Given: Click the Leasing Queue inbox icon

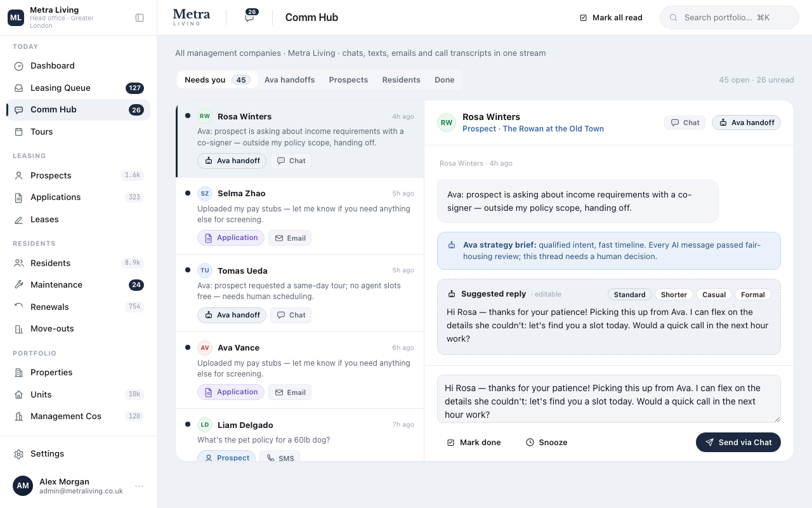Looking at the screenshot, I should click(19, 88).
